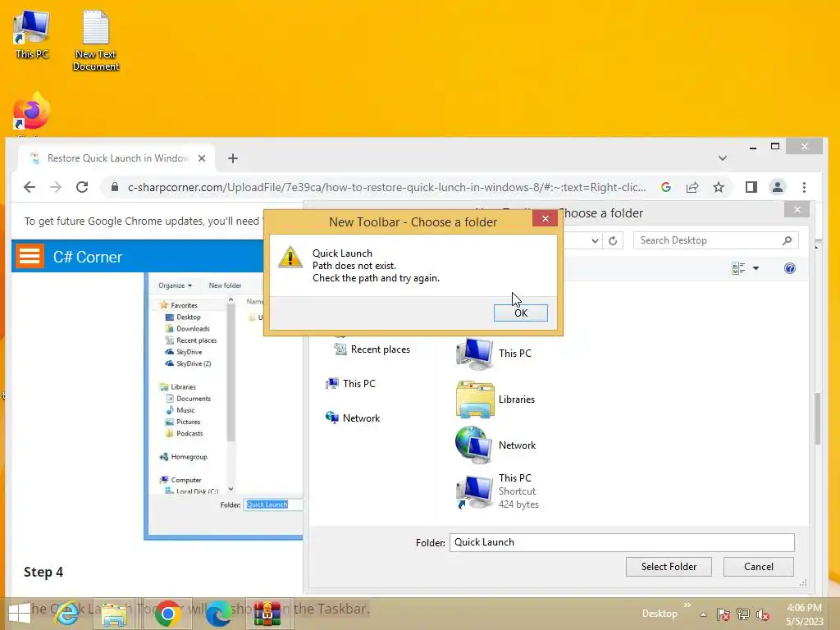The image size is (840, 630).
Task: Open This PC desktop shortcut
Action: 32,34
